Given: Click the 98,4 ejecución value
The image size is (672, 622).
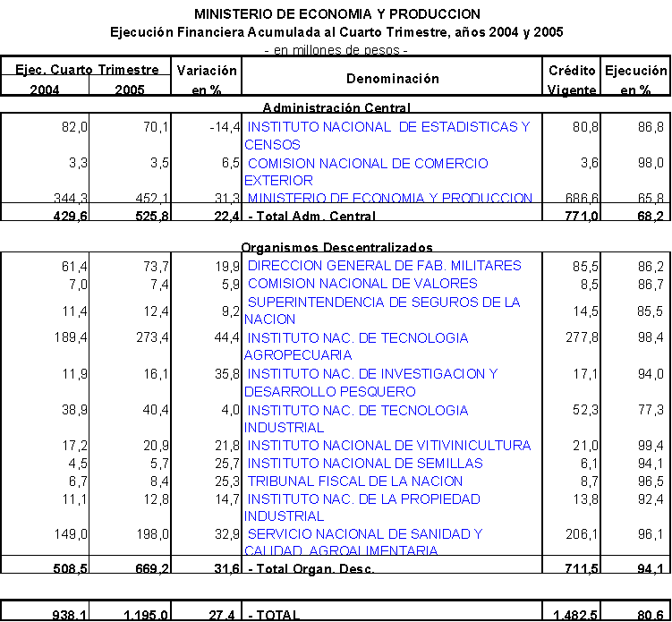Looking at the screenshot, I should pos(651,337).
